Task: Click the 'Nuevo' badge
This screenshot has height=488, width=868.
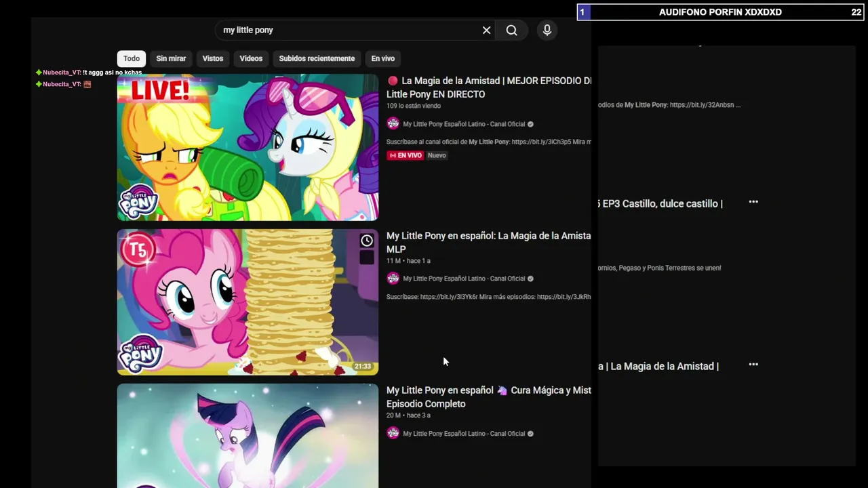Action: 437,155
